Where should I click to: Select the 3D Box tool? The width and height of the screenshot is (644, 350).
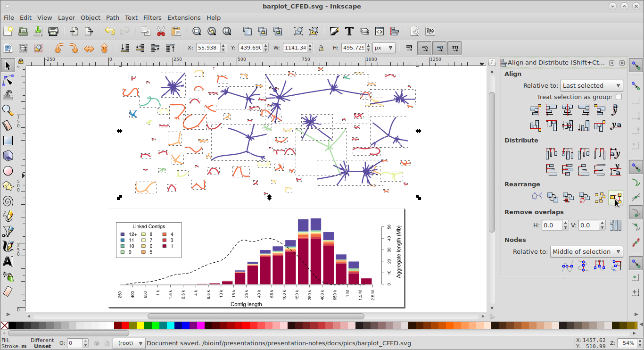coord(8,156)
